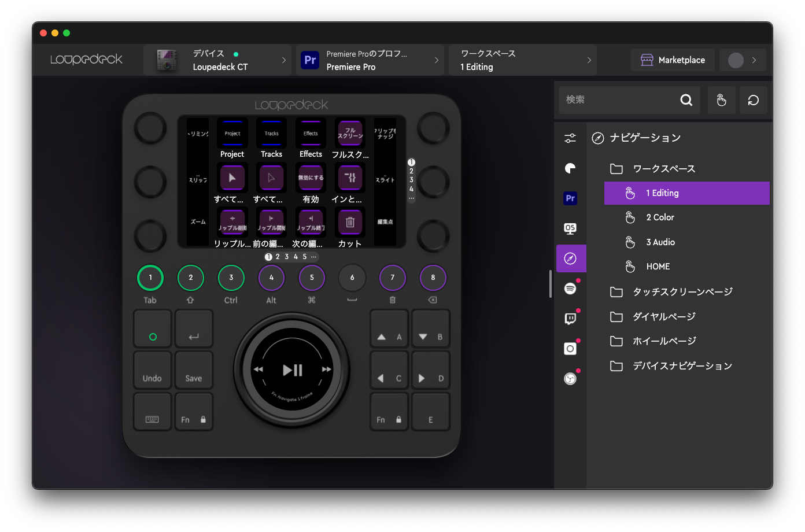
Task: Select the 1 Editing workspace item
Action: point(687,193)
